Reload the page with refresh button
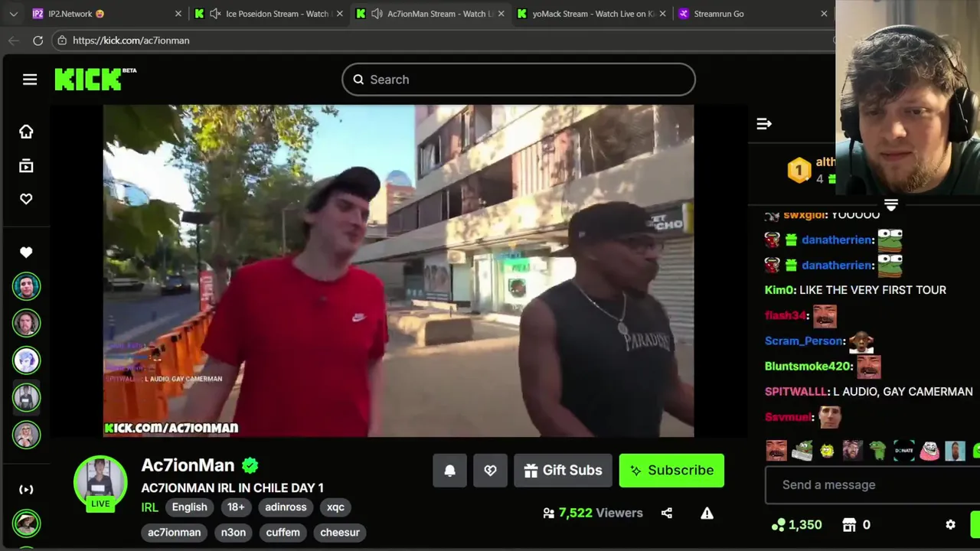This screenshot has height=551, width=980. click(38, 41)
